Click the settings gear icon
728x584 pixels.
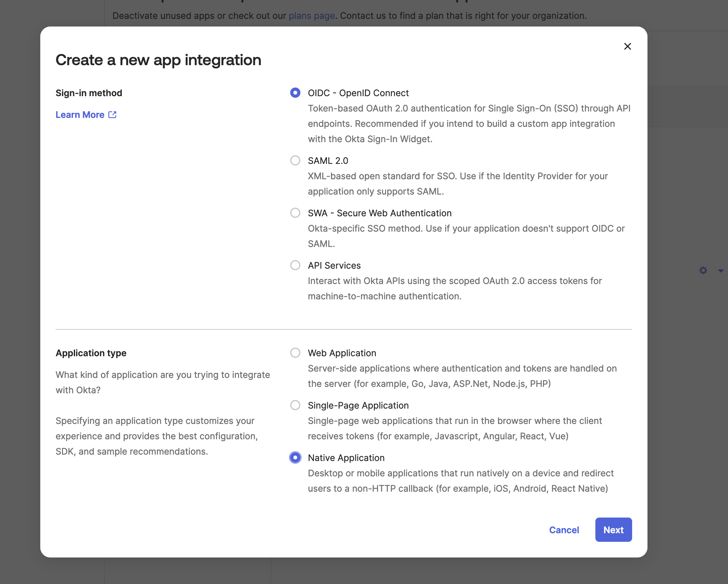coord(703,270)
